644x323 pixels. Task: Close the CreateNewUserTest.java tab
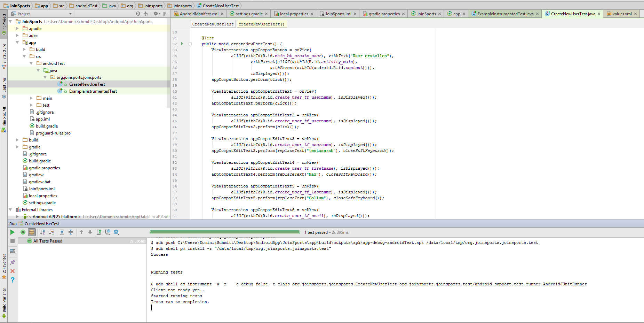(x=599, y=14)
